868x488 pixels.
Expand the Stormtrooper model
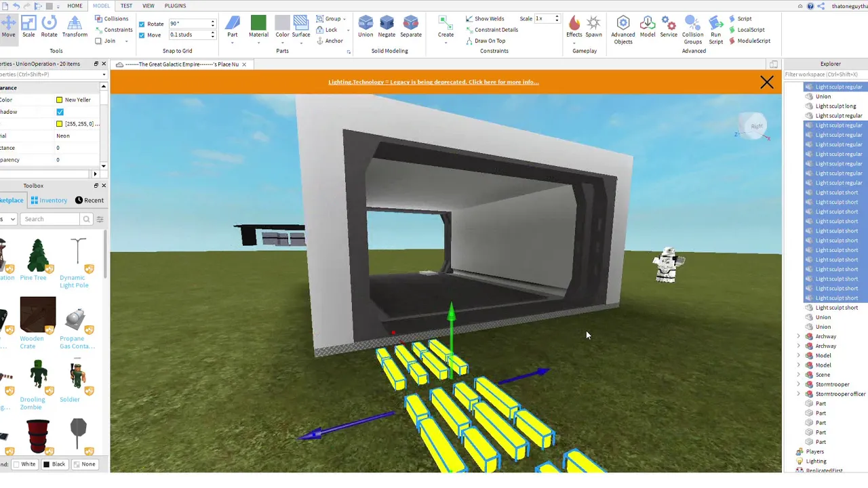coord(799,384)
